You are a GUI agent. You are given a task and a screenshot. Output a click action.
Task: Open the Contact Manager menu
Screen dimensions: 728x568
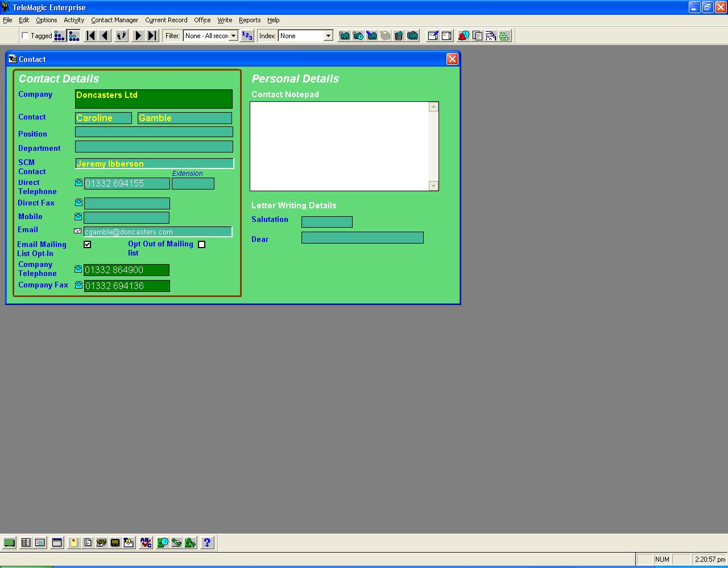(114, 20)
